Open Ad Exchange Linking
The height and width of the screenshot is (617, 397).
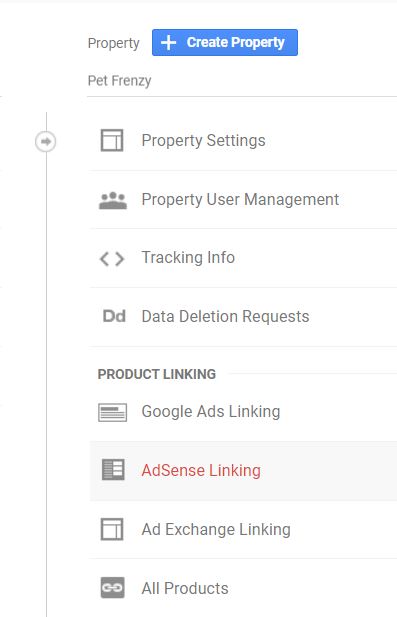pyautogui.click(x=243, y=529)
